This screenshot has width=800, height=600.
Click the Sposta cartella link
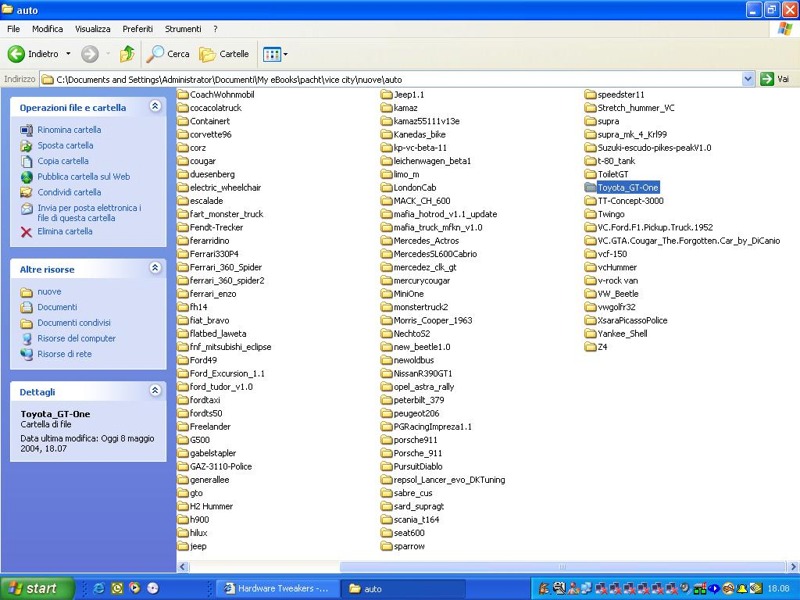pyautogui.click(x=65, y=145)
